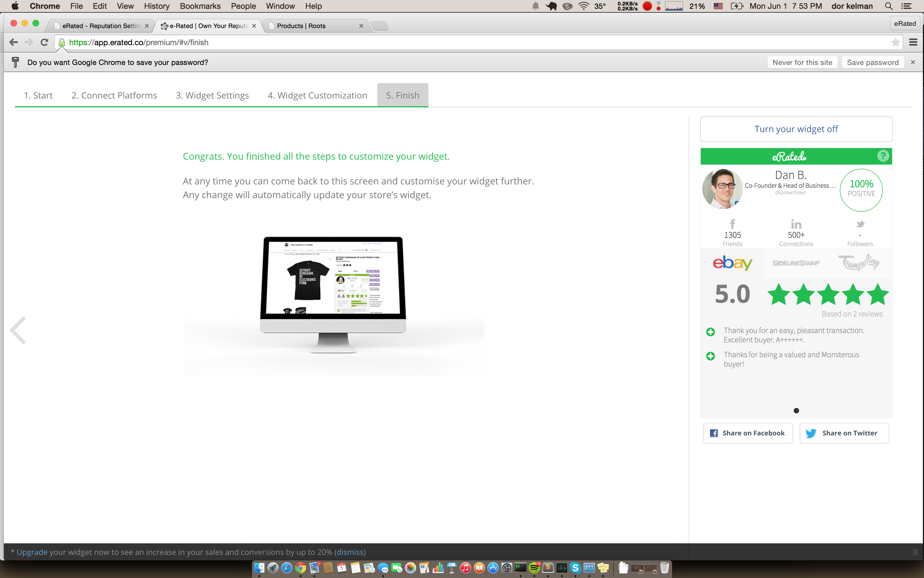The width and height of the screenshot is (924, 578).
Task: Go to 2. Connect Platforms step
Action: click(x=114, y=95)
